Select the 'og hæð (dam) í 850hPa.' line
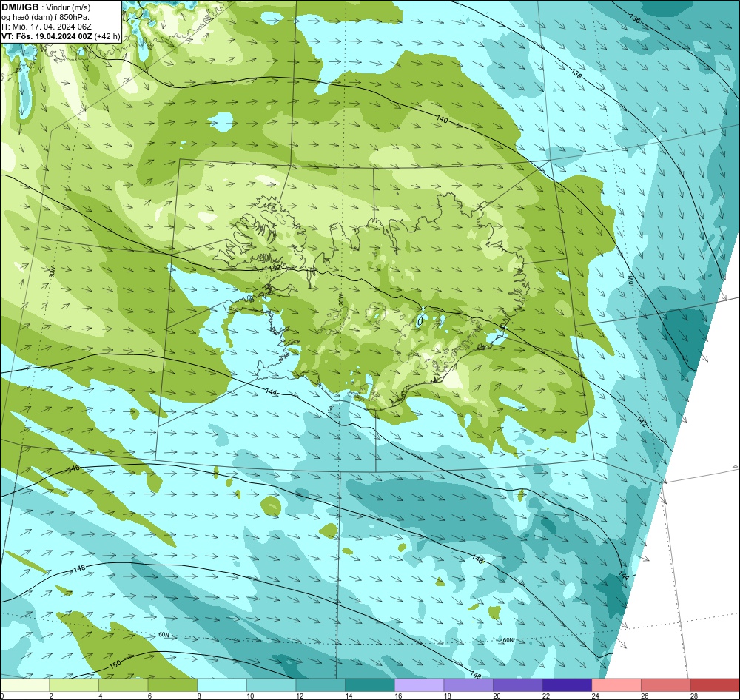 (x=46, y=17)
